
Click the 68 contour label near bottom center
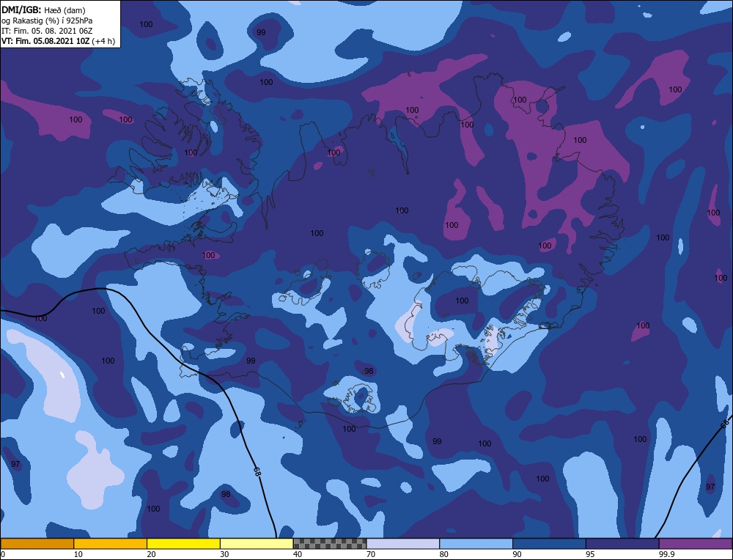coord(257,471)
